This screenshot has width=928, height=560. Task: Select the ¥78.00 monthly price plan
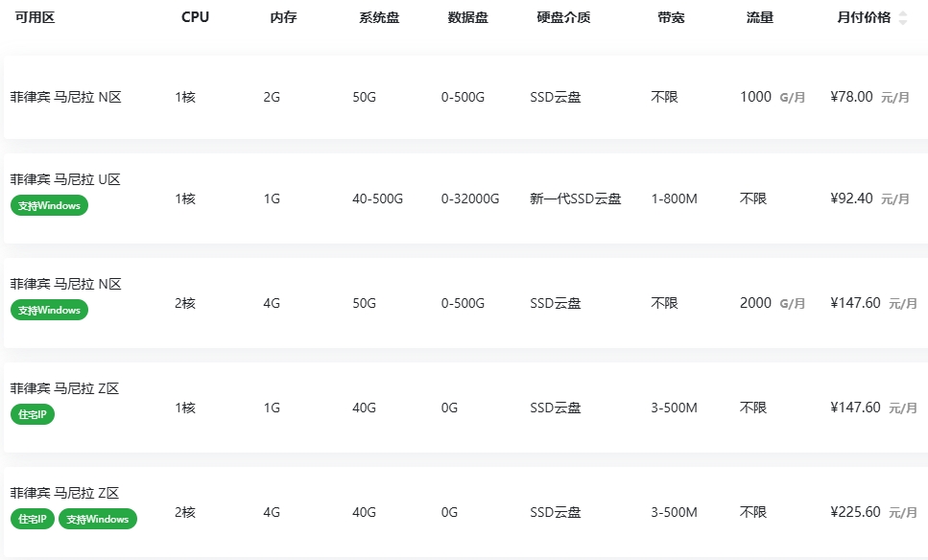[851, 97]
